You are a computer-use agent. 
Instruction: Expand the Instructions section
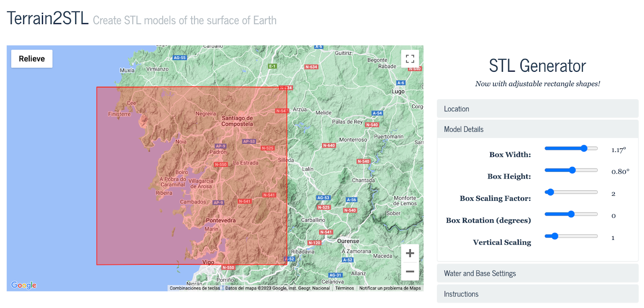click(537, 294)
